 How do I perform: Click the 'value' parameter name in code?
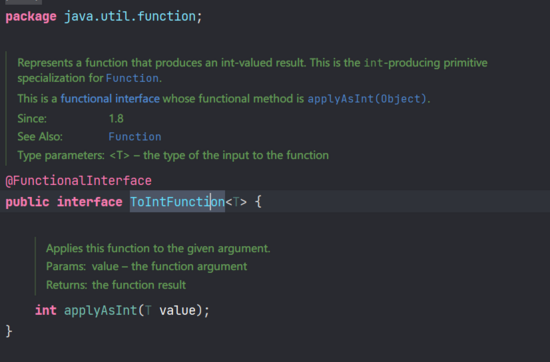(177, 310)
